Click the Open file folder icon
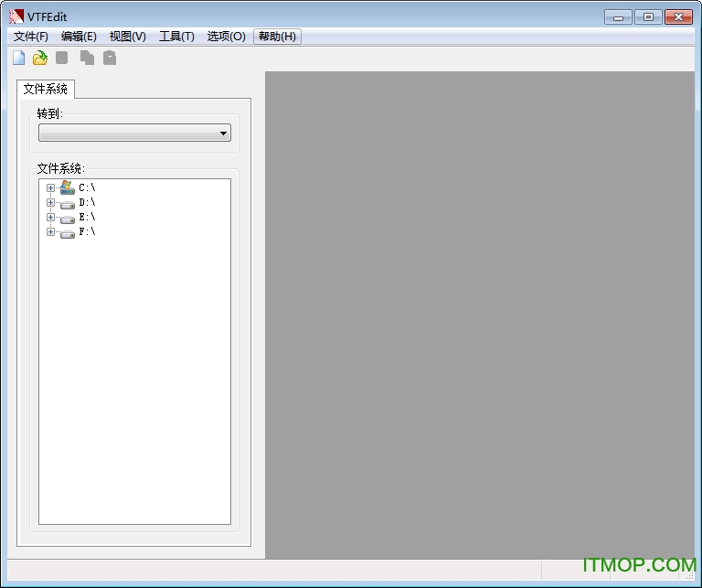Screen dimensions: 702x588 pos(40,58)
